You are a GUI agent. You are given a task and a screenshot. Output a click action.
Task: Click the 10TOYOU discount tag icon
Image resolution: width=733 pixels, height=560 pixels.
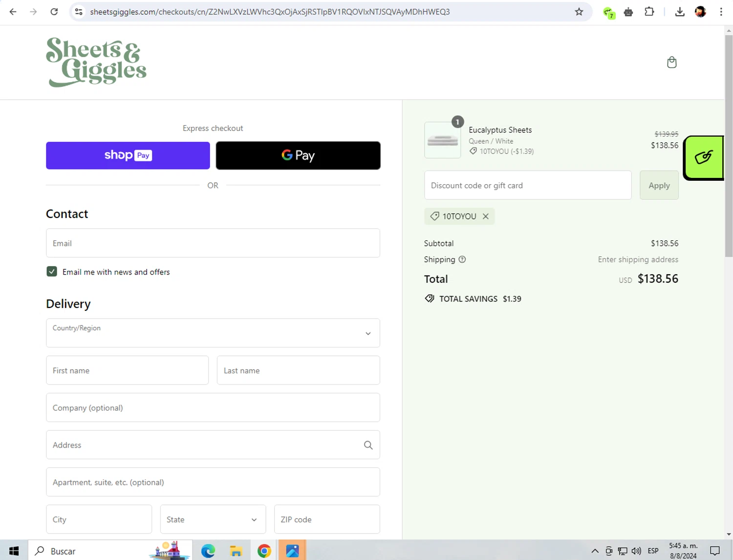434,216
